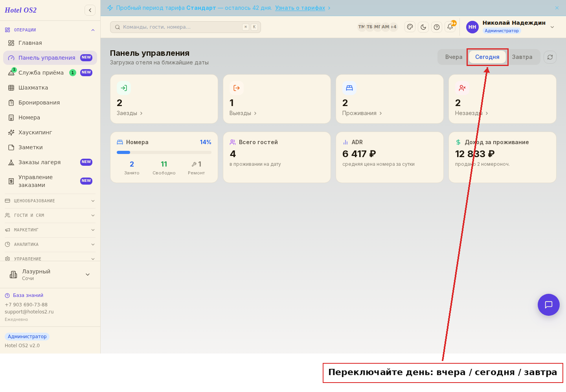
Task: Click the support@hotelos2.ru email
Action: click(29, 312)
